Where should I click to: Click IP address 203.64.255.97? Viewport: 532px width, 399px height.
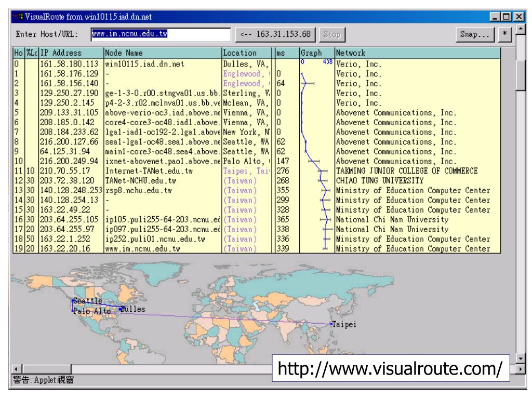click(67, 229)
